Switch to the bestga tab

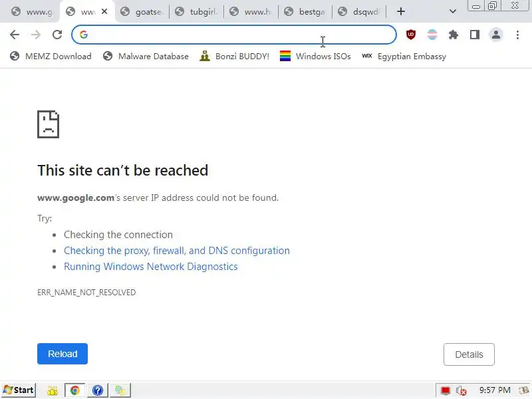coord(305,12)
